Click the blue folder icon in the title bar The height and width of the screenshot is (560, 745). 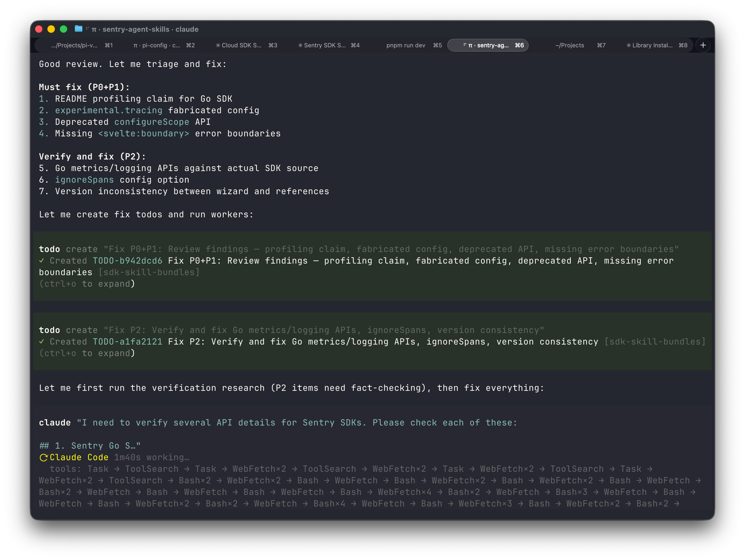79,29
